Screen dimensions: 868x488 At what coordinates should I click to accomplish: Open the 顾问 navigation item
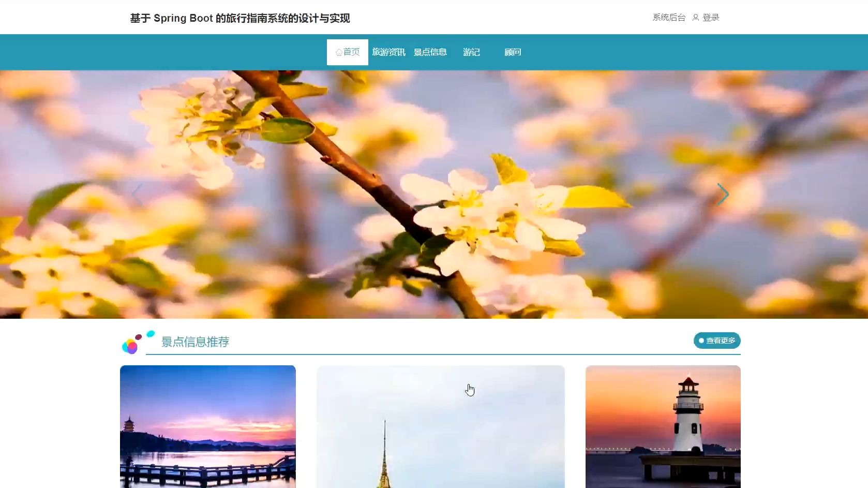pos(513,52)
